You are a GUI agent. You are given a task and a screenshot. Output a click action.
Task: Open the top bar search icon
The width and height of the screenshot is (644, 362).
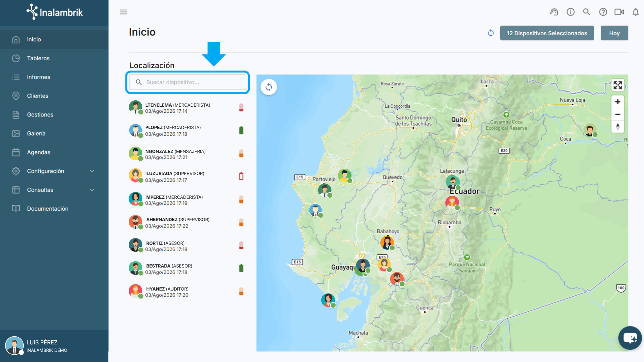click(x=586, y=12)
